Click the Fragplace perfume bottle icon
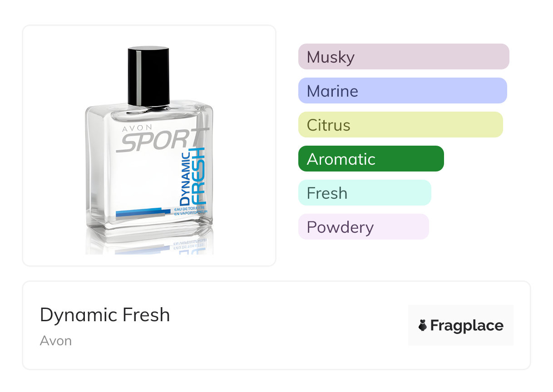553x392 pixels. coord(423,325)
